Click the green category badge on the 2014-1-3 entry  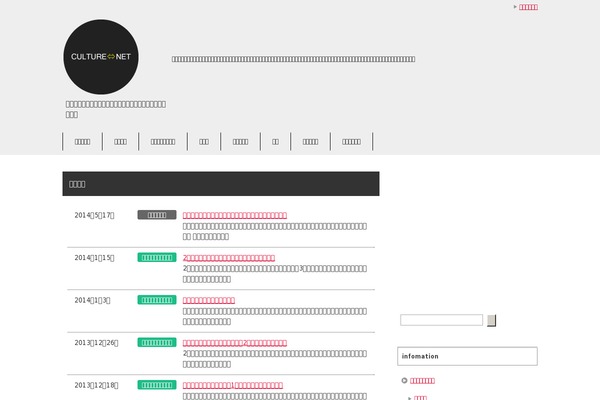point(157,300)
